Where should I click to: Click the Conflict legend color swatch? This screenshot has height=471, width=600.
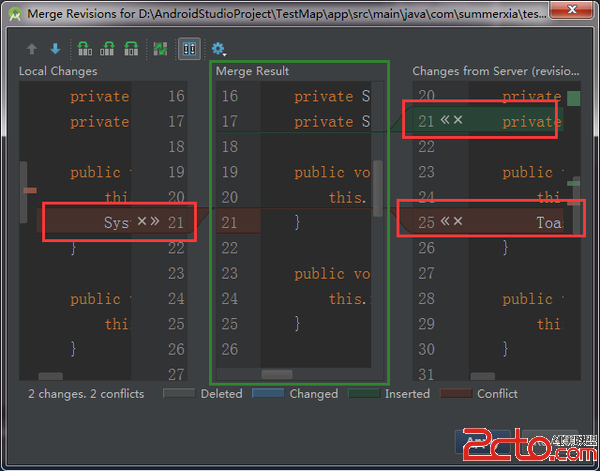456,393
